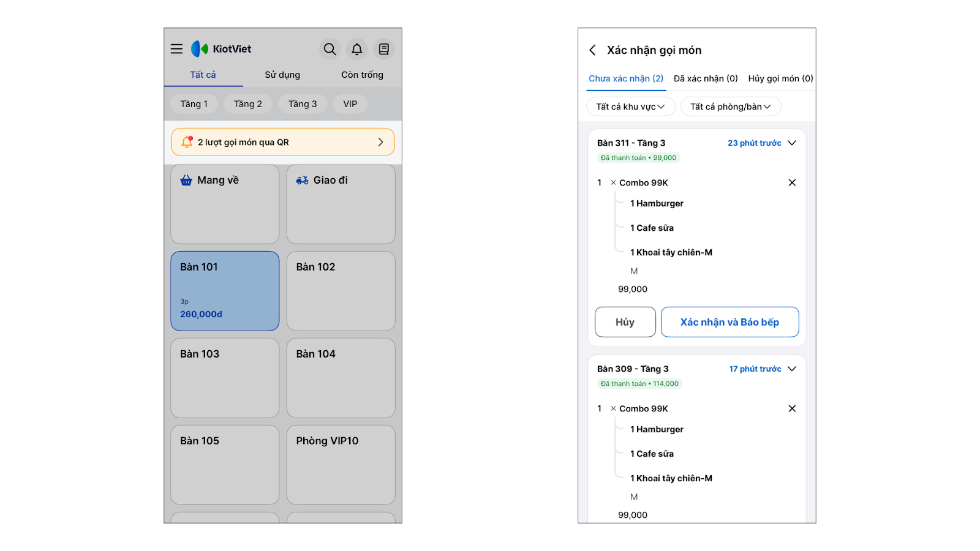Open the order book icon
The width and height of the screenshot is (980, 551).
pos(383,49)
